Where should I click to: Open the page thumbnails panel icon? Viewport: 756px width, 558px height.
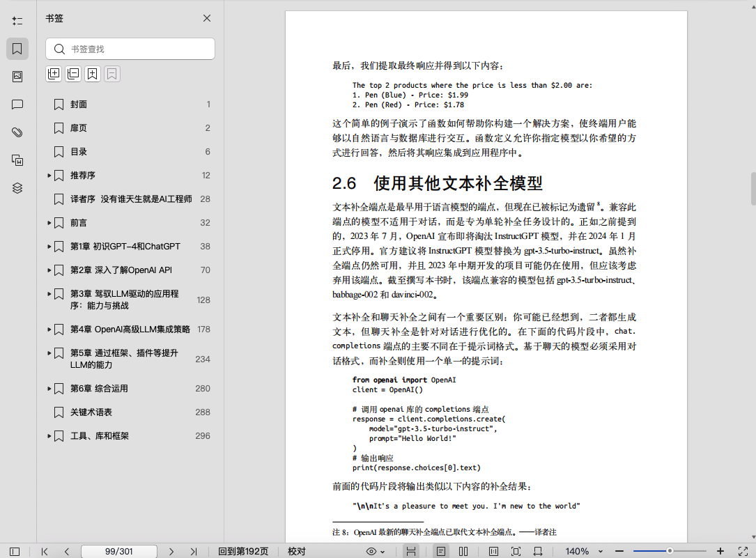[x=17, y=77]
